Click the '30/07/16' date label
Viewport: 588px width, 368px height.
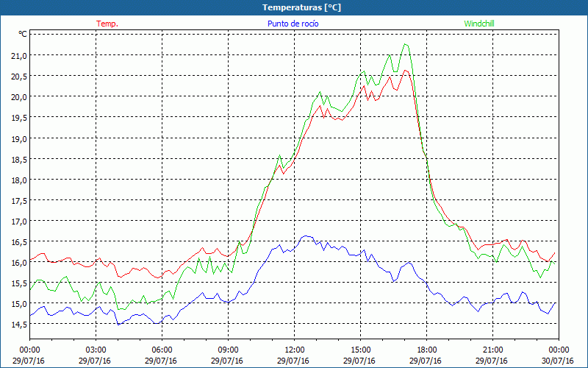(558, 361)
